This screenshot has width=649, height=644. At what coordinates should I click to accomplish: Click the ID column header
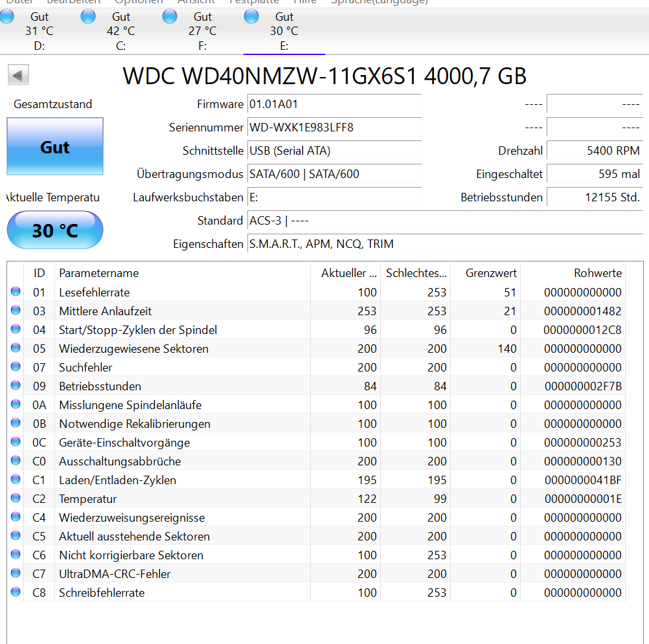tap(39, 273)
